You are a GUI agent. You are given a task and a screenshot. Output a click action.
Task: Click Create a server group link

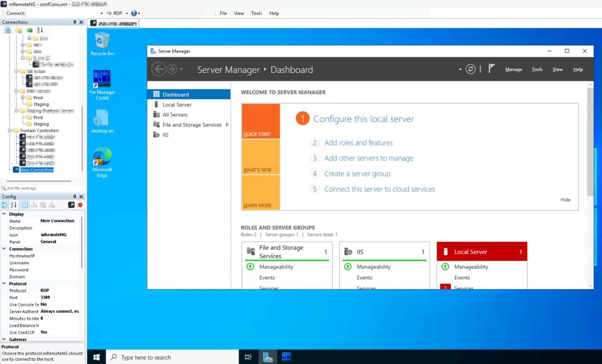357,174
